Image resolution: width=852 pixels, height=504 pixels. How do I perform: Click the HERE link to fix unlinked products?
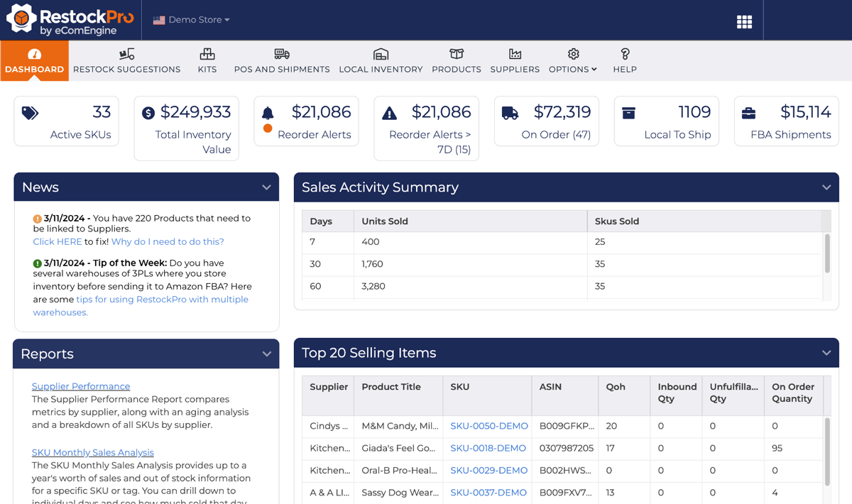point(57,241)
